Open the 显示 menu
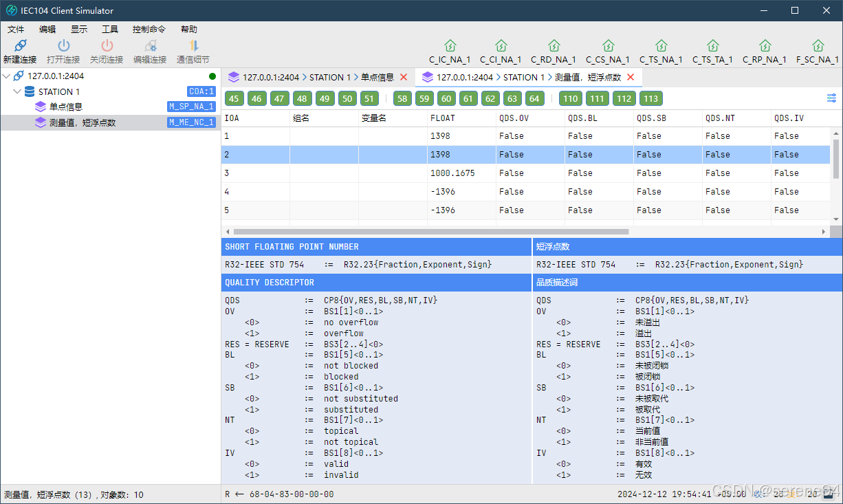Screen dimensions: 843x504 pyautogui.click(x=79, y=29)
